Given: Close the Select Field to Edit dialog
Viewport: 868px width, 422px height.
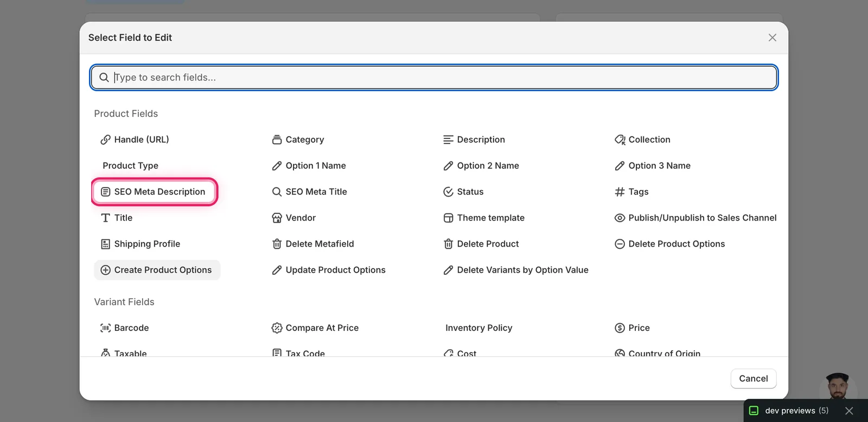Looking at the screenshot, I should 773,37.
